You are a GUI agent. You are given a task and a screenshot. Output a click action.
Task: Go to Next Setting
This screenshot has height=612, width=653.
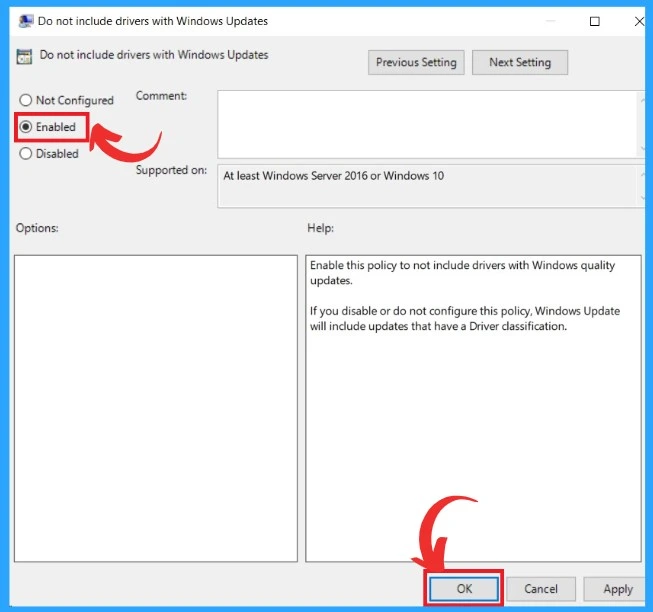[x=520, y=62]
